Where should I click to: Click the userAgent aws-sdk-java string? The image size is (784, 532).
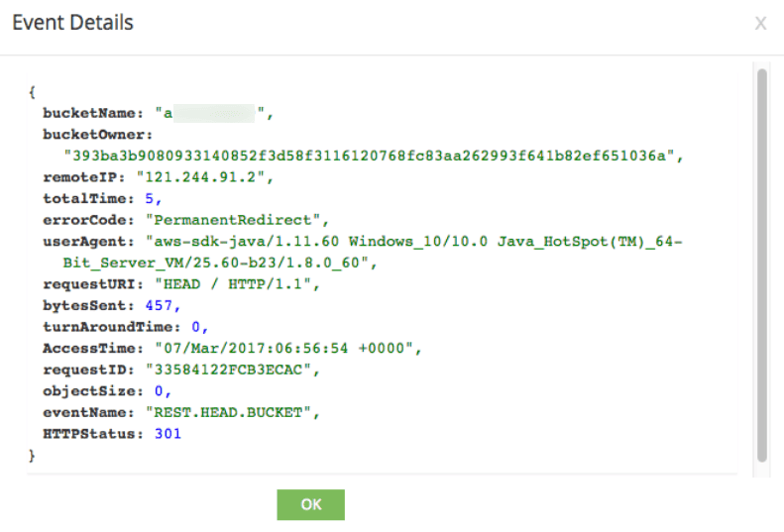[414, 241]
